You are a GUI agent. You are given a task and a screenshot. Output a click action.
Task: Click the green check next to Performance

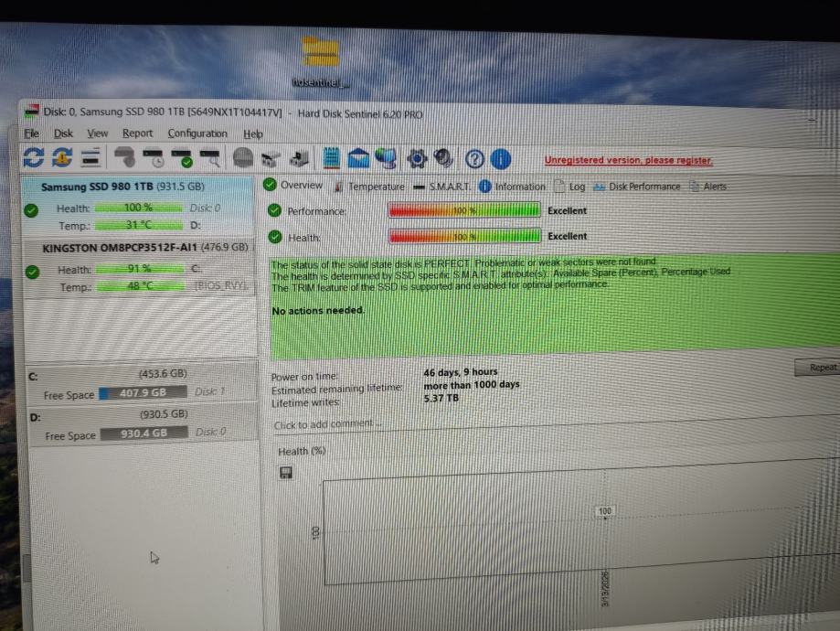(274, 210)
